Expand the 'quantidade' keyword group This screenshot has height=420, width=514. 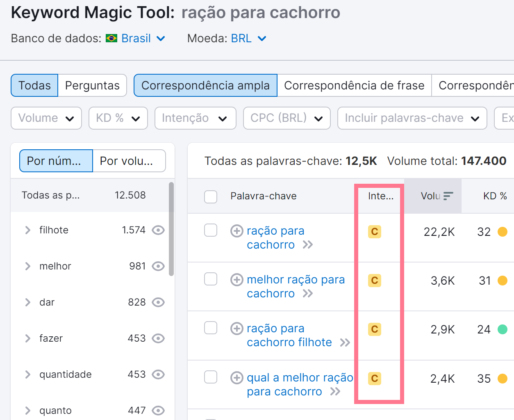pyautogui.click(x=28, y=374)
